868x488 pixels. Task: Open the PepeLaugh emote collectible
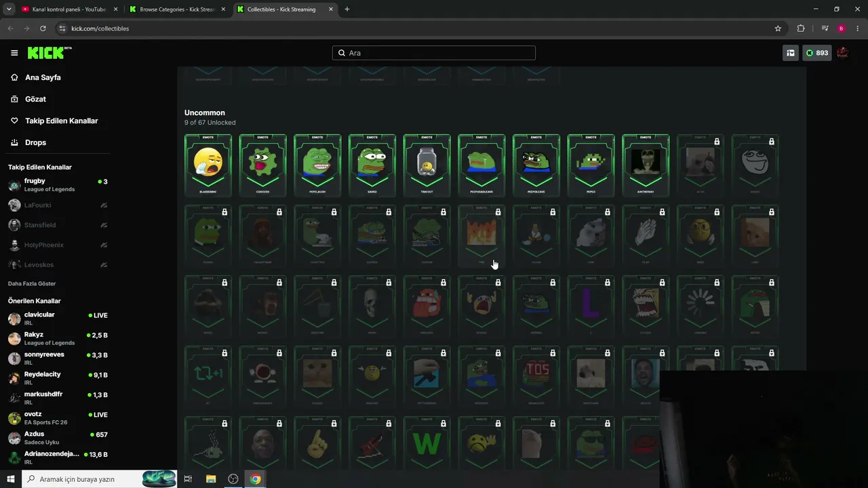click(x=317, y=165)
